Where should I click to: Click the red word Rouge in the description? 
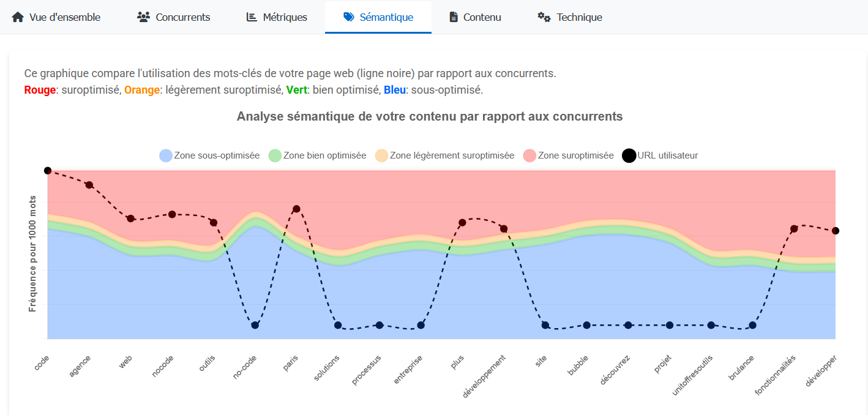pos(38,89)
